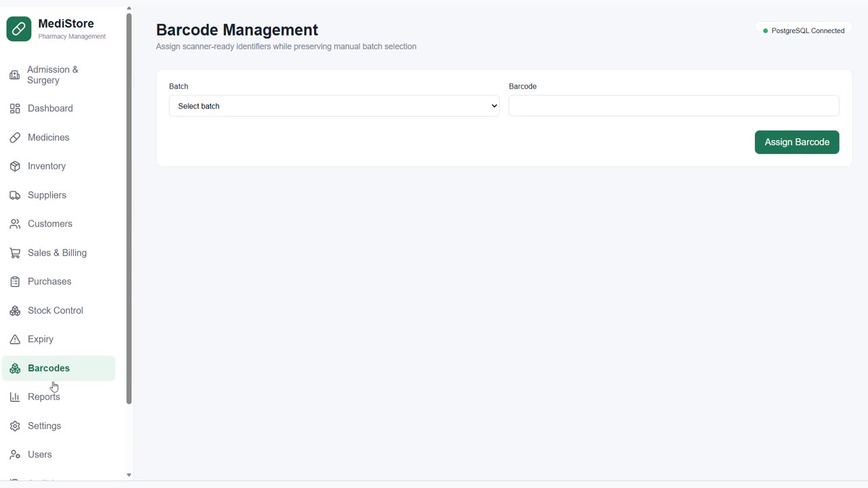
Task: Click the Suppliers truck icon
Action: click(x=15, y=195)
